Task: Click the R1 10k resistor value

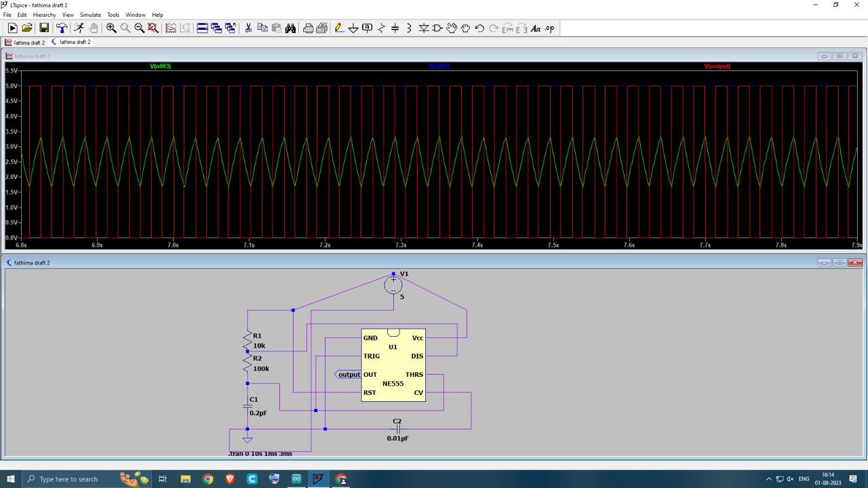Action: (259, 346)
